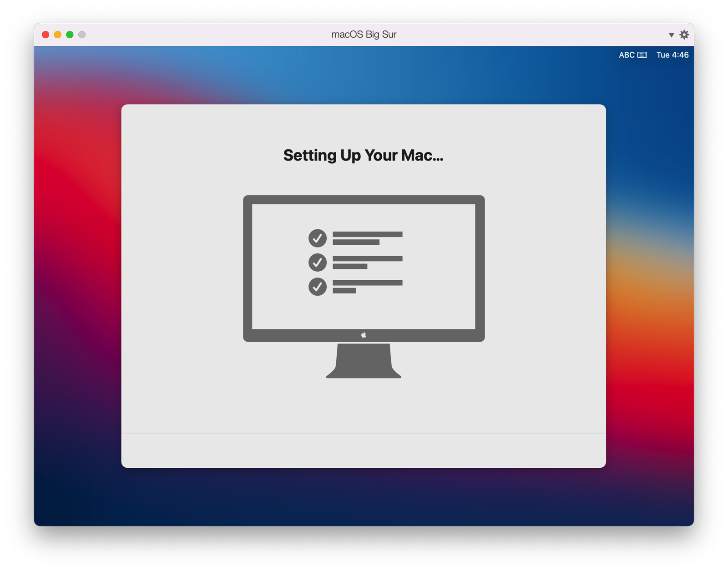Open the Tue 4:46 clock menu

pos(672,55)
